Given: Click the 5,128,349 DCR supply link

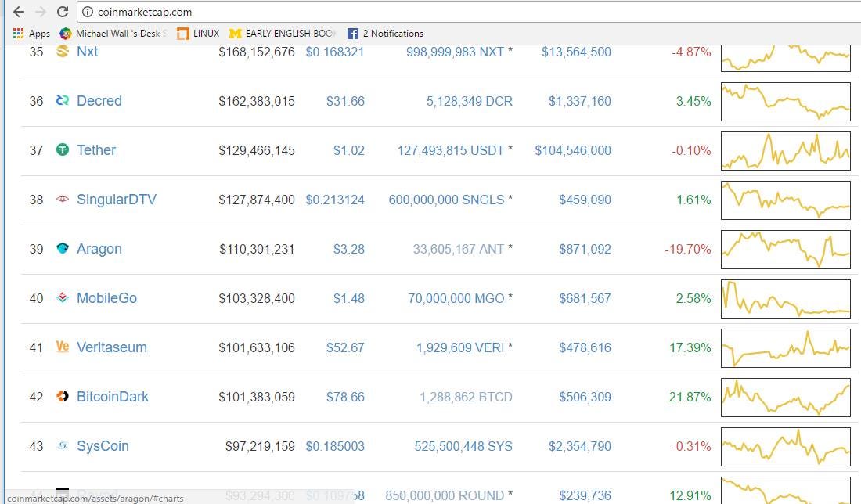Looking at the screenshot, I should pos(470,102).
